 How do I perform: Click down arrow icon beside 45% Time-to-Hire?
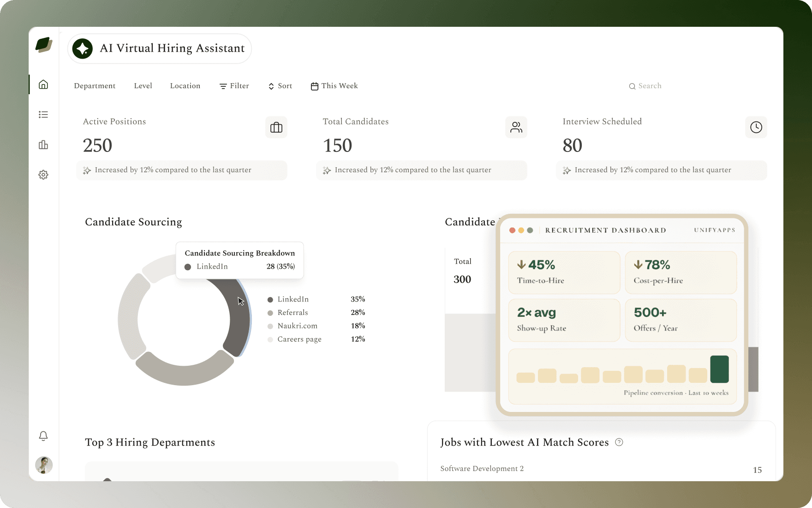[x=521, y=265]
